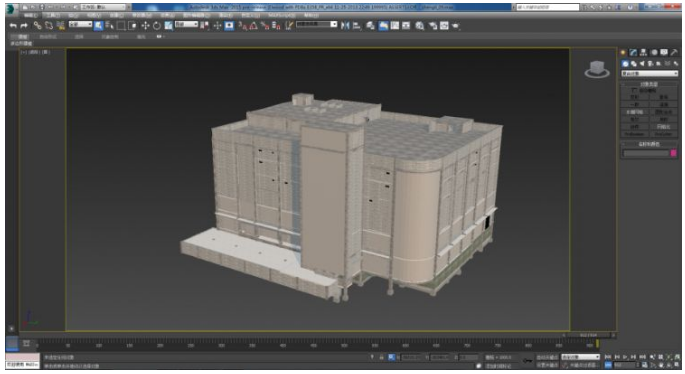The image size is (685, 374).
Task: Click the Undo arrow in main toolbar
Action: click(13, 26)
